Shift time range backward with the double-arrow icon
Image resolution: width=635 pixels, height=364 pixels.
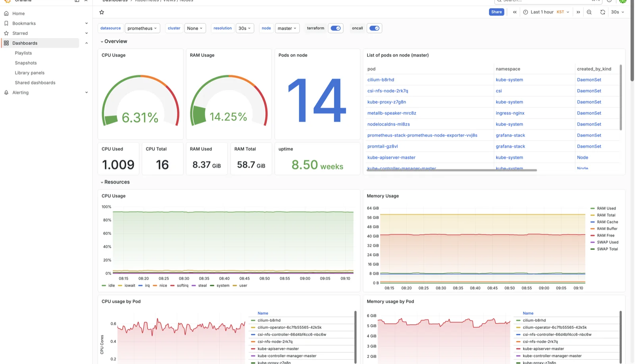[x=515, y=12]
